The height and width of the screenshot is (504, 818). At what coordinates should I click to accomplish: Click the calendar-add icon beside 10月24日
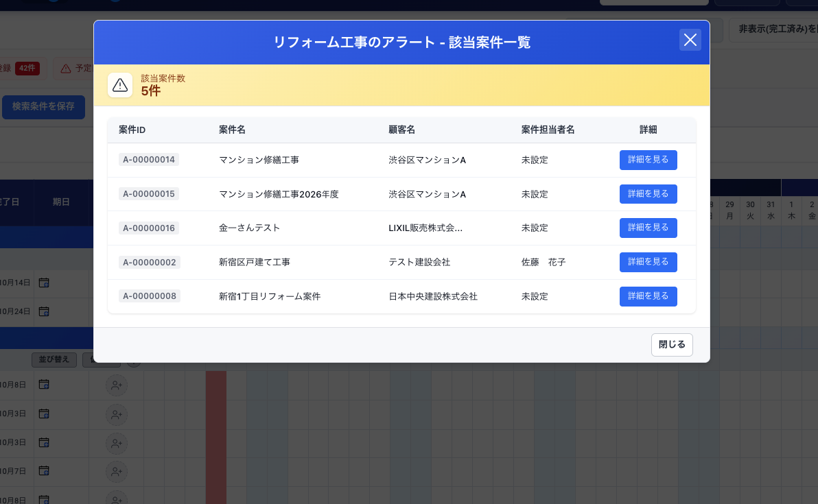43,311
